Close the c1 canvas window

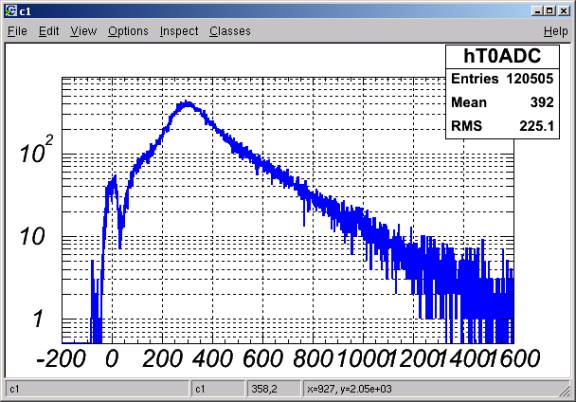tap(564, 11)
